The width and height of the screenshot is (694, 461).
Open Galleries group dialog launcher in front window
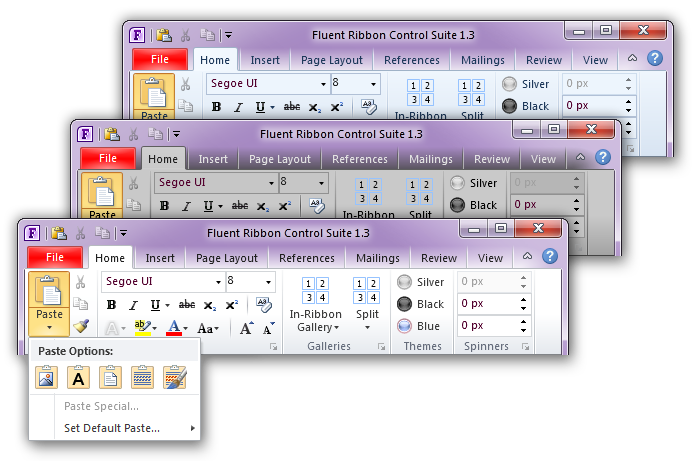[x=382, y=347]
